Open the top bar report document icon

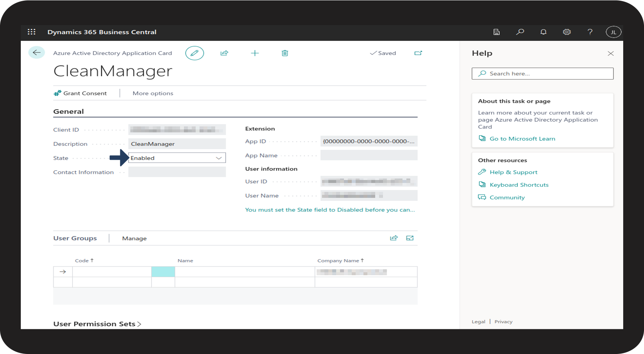(x=496, y=32)
